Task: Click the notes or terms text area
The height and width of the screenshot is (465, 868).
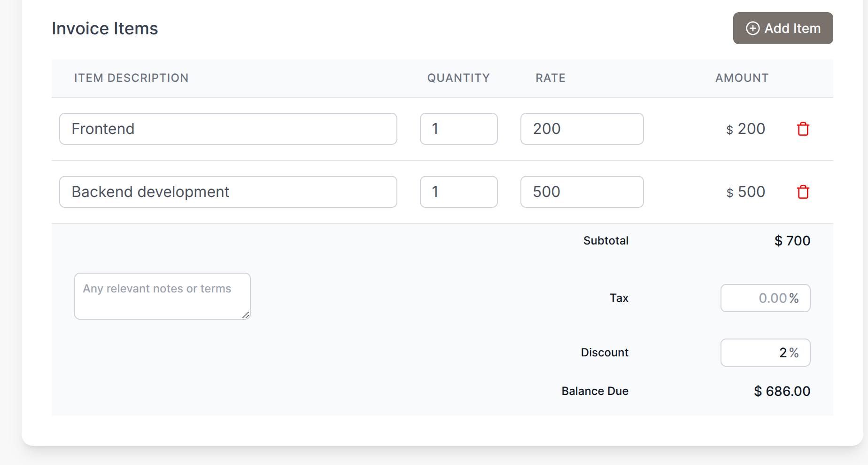Action: point(162,296)
